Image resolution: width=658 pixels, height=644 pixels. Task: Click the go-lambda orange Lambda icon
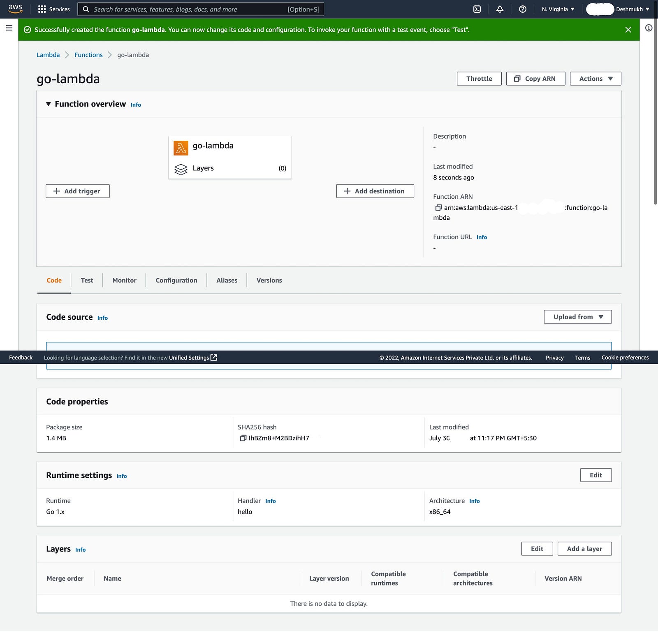[x=181, y=148]
